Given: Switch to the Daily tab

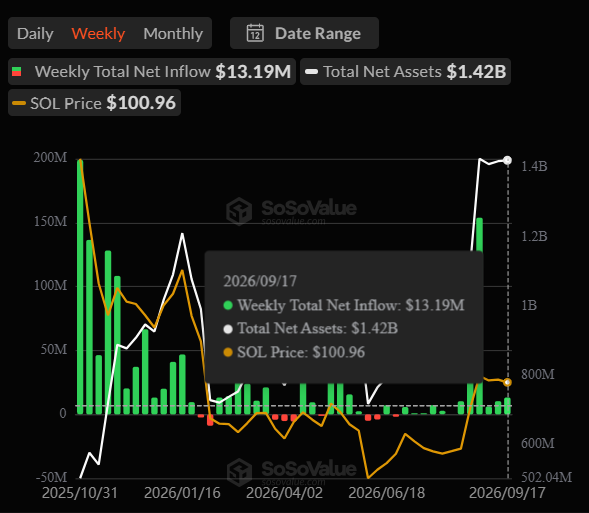Looking at the screenshot, I should pos(35,33).
